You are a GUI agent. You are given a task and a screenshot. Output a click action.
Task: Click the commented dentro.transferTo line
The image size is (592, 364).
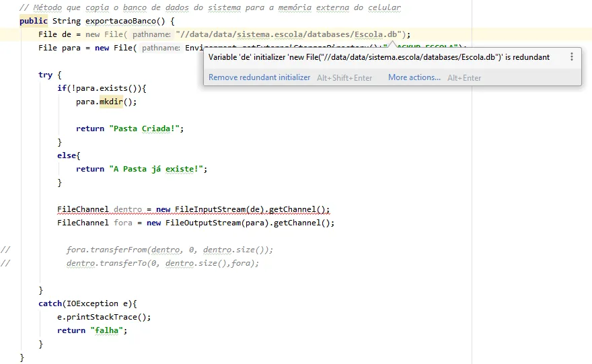point(162,263)
